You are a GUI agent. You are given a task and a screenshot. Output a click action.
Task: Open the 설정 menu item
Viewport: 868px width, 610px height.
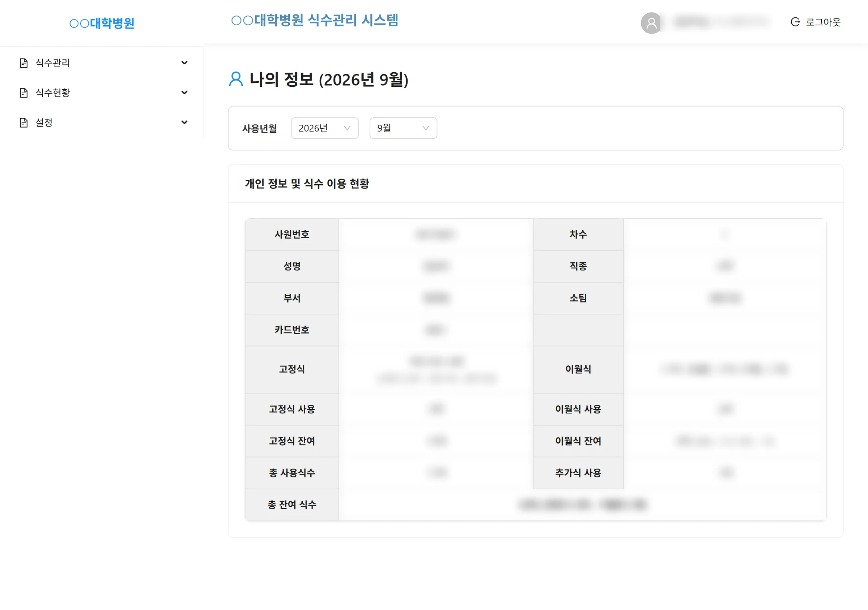[x=102, y=123]
